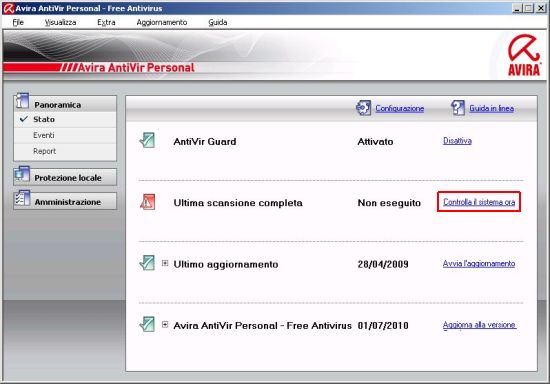Viewport: 550px width, 384px height.
Task: Click Controlla il sistema ora
Action: tap(479, 202)
